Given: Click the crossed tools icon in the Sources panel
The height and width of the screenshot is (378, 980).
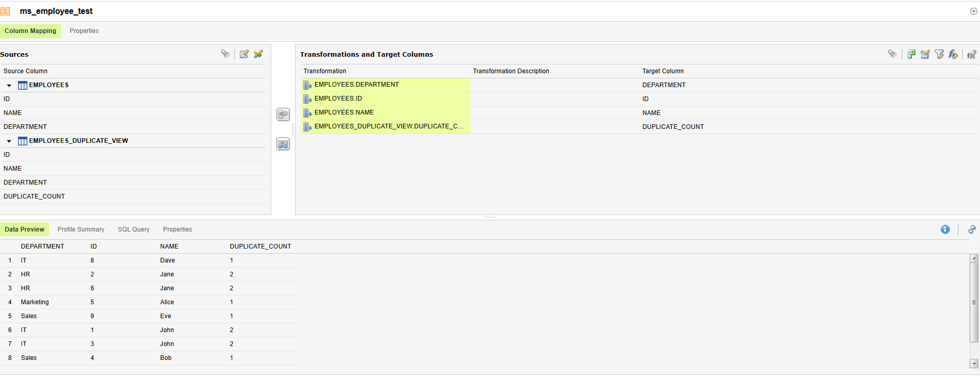Looking at the screenshot, I should 258,54.
